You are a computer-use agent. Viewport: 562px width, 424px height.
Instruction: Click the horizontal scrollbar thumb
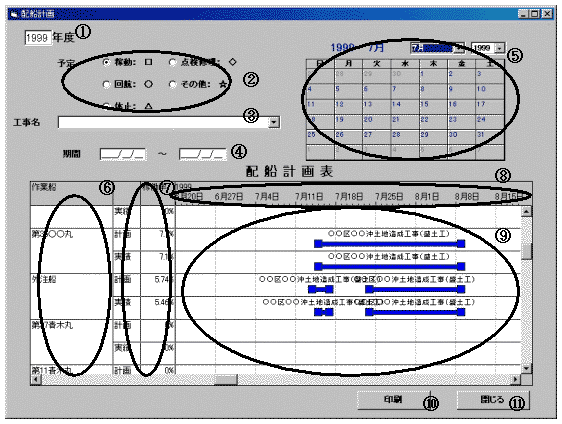click(226, 379)
